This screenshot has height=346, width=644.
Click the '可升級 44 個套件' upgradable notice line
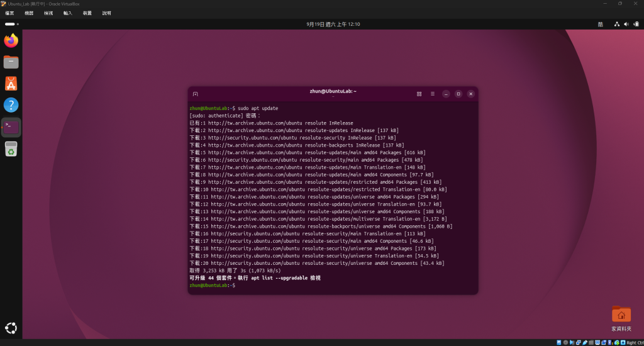(255, 278)
